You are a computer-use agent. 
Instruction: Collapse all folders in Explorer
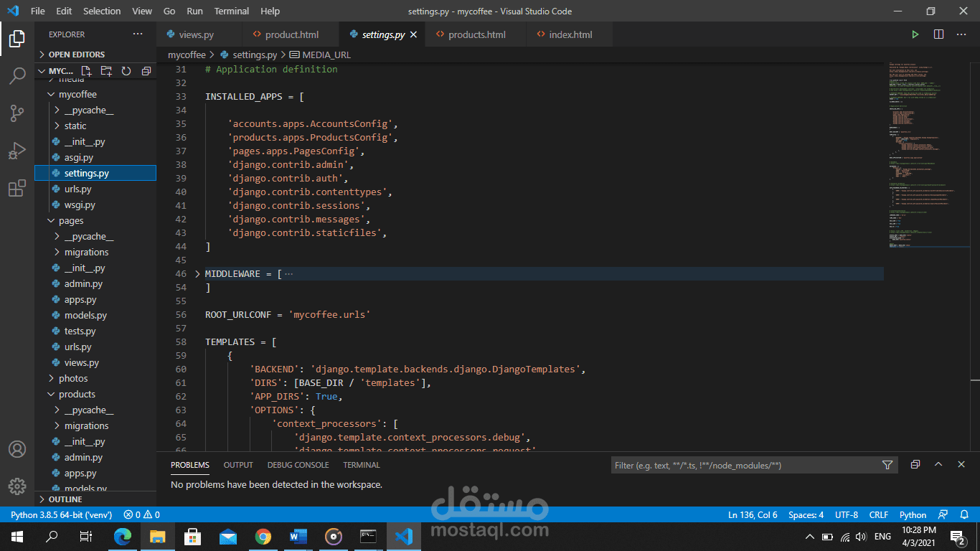coord(146,71)
